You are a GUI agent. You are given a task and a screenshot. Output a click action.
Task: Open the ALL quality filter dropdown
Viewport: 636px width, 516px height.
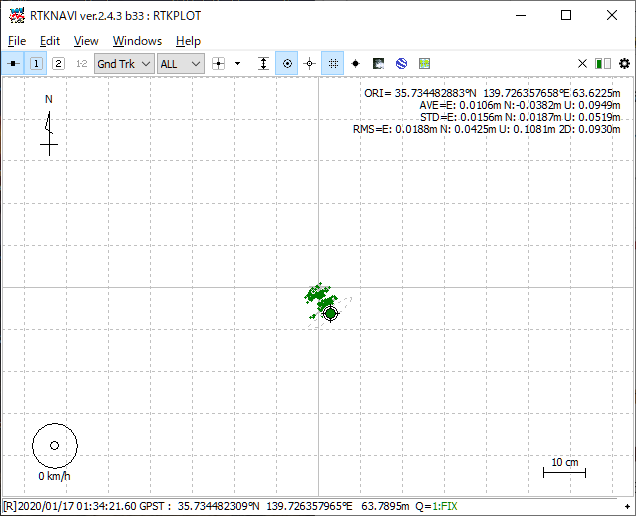pos(181,63)
